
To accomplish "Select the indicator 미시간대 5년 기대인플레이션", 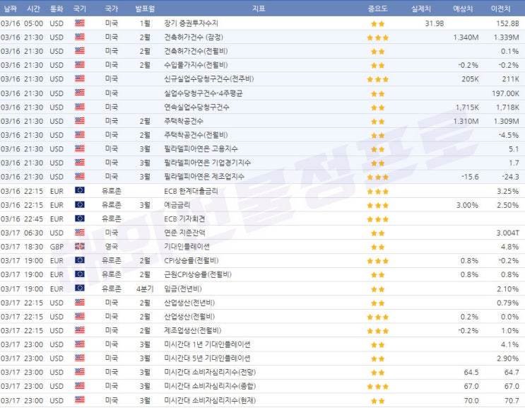I will point(207,358).
